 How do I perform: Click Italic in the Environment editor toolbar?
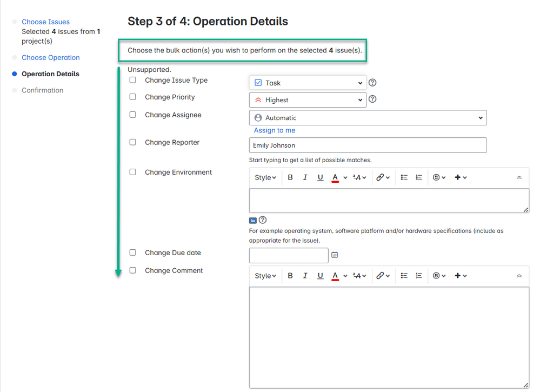[x=305, y=177]
